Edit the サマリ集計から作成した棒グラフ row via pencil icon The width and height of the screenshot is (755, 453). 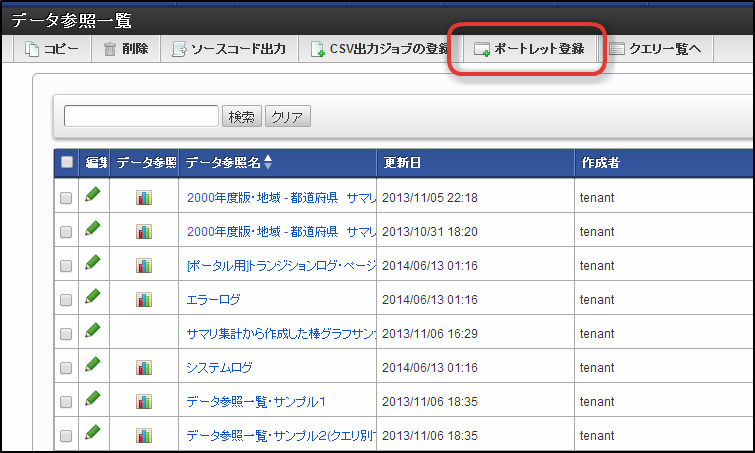(93, 331)
